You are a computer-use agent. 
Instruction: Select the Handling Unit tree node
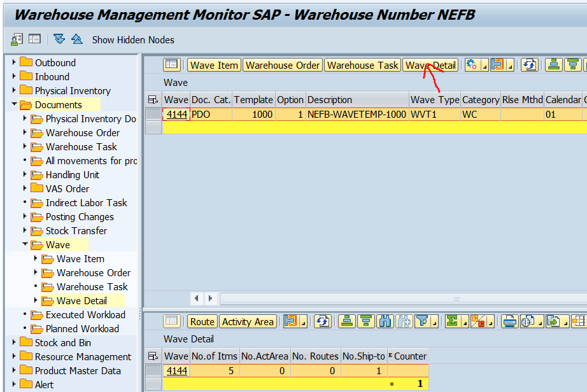click(72, 174)
